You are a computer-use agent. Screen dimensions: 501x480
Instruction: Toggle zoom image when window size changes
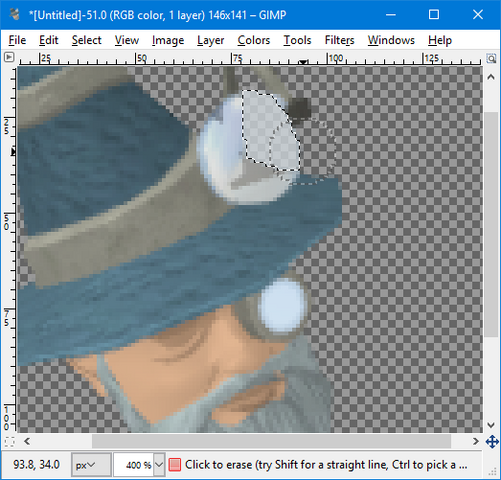491,58
